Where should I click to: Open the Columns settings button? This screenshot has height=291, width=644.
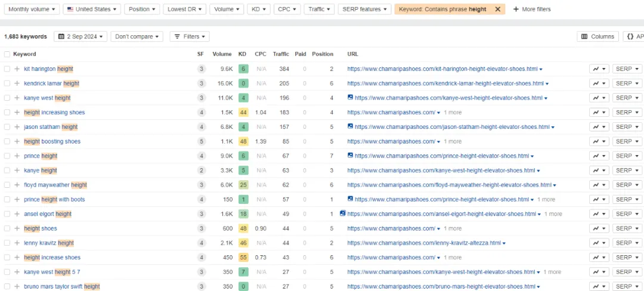coord(597,37)
